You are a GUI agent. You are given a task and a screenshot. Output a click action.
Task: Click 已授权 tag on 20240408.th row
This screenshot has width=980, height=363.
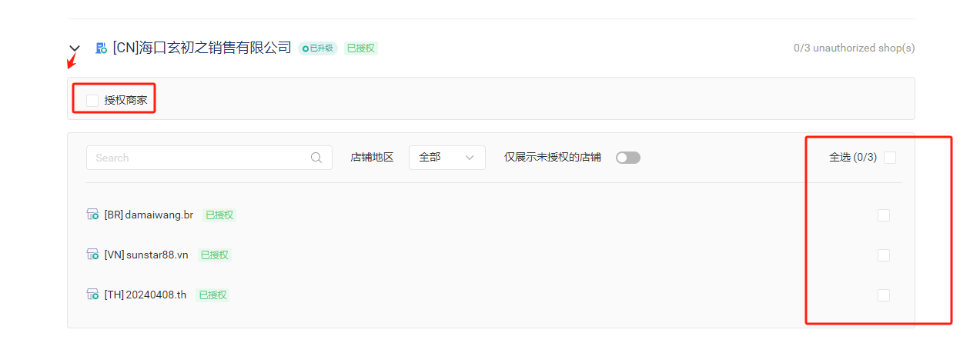[x=212, y=295]
